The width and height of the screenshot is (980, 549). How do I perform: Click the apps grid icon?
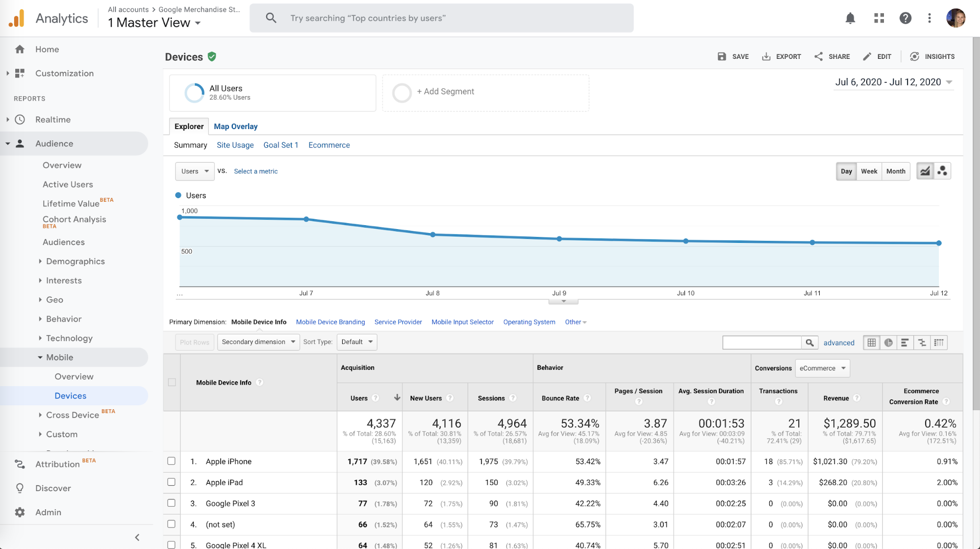879,18
